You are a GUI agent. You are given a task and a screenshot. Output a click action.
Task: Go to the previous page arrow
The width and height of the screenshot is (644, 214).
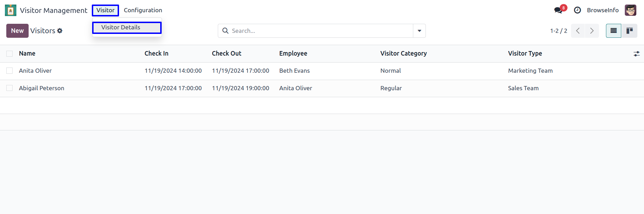[x=578, y=31]
